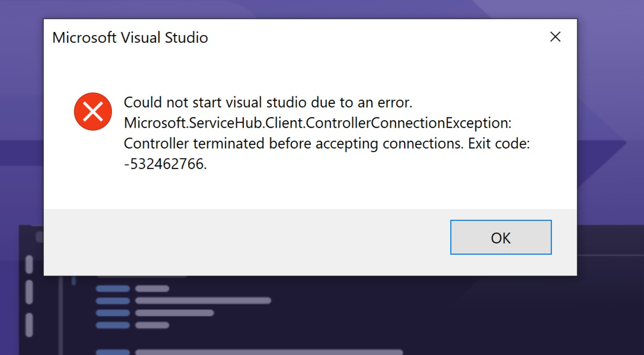The width and height of the screenshot is (644, 355).
Task: Click the long grey bar in second code row
Action: [x=203, y=301]
